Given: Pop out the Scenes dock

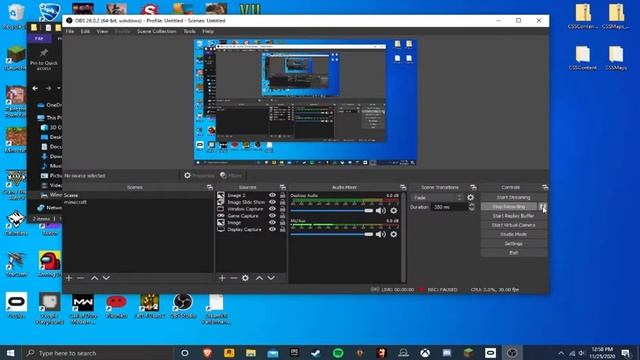Looking at the screenshot, I should pyautogui.click(x=210, y=187).
